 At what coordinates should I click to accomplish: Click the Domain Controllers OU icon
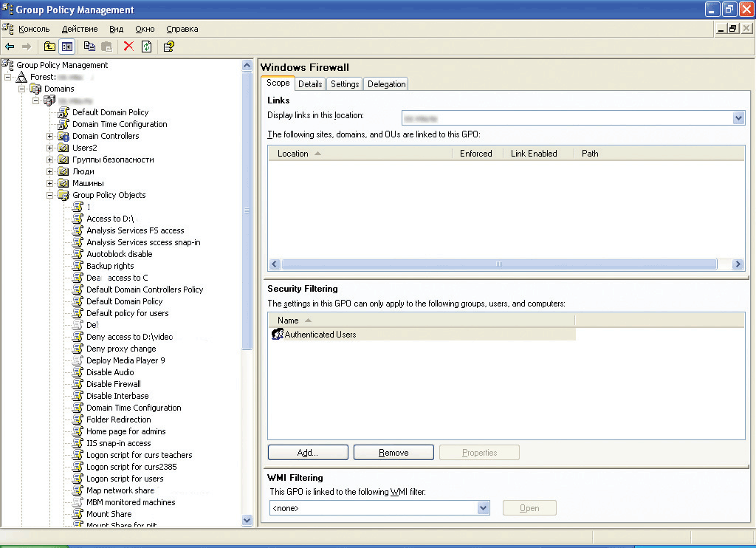[x=63, y=136]
